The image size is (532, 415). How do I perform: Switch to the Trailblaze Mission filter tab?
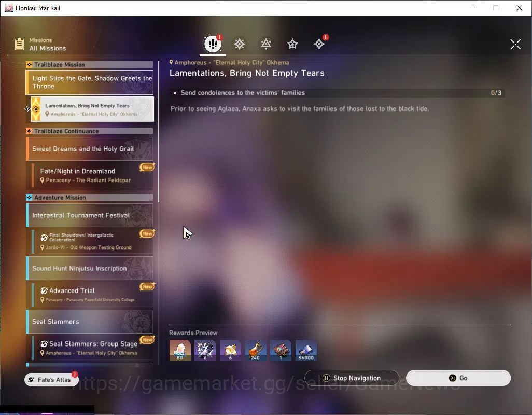point(239,44)
